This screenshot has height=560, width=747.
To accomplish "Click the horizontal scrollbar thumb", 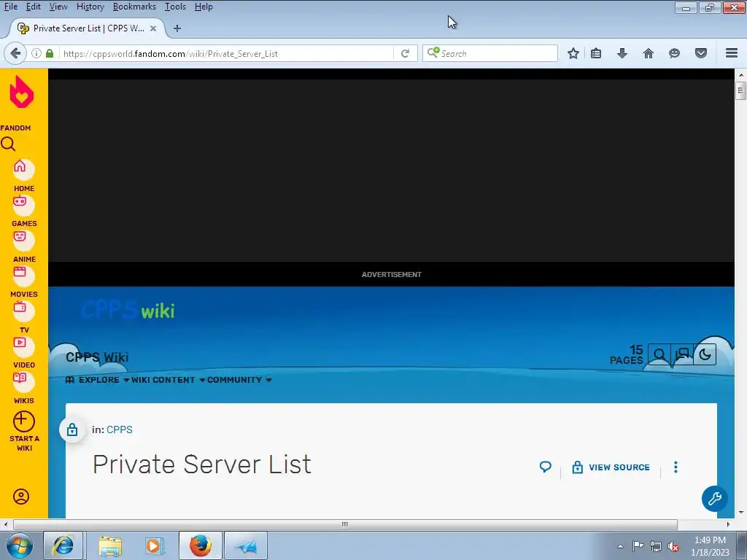I will click(x=345, y=524).
